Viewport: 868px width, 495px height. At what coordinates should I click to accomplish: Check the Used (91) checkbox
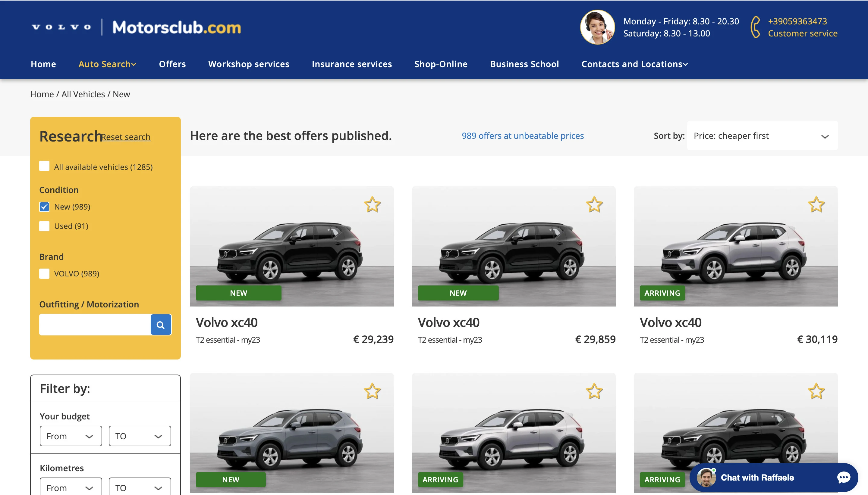pyautogui.click(x=44, y=226)
